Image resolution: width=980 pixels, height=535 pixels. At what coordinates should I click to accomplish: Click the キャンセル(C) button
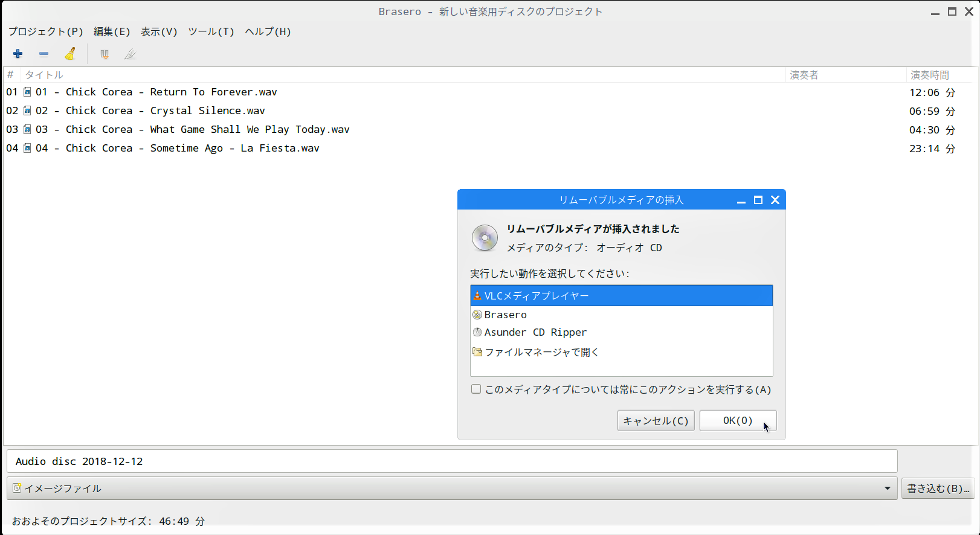click(656, 421)
